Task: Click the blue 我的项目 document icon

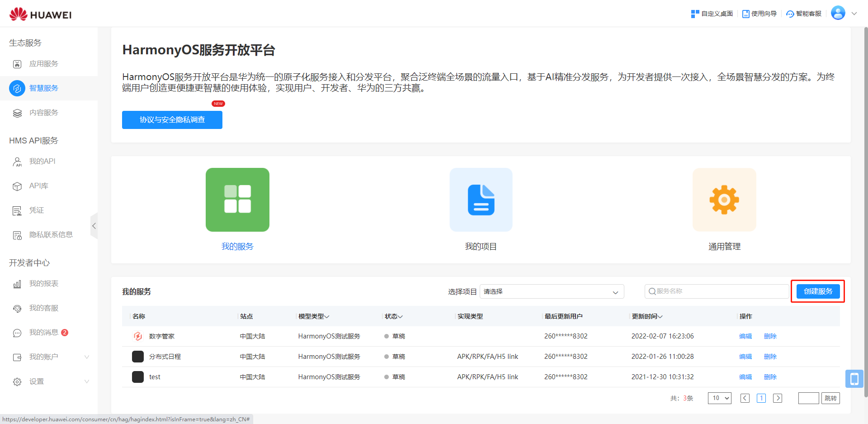Action: pyautogui.click(x=481, y=200)
